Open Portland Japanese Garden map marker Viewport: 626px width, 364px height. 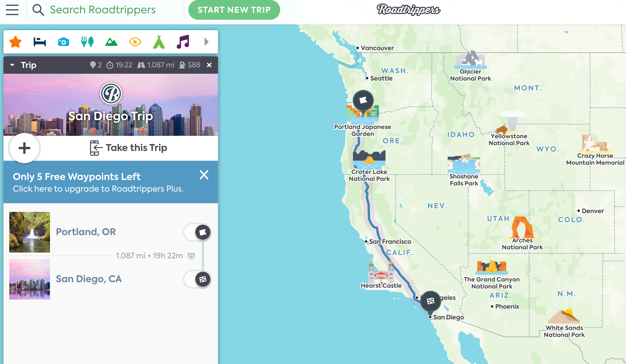coord(363,121)
